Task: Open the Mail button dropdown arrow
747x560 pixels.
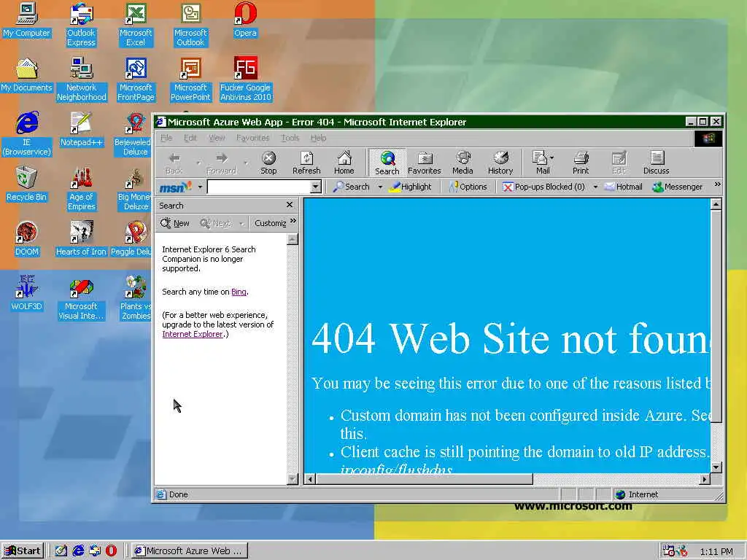Action: coord(551,157)
